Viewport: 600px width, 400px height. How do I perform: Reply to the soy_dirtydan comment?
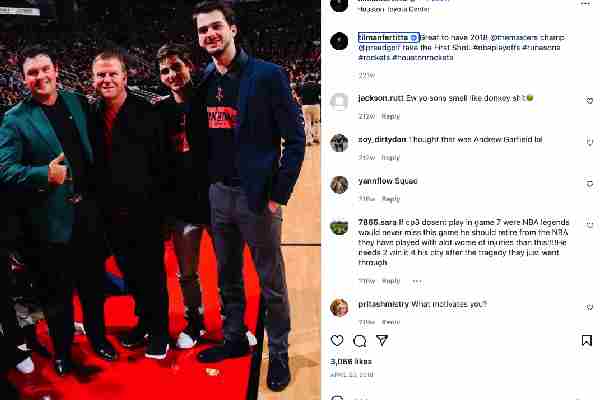click(391, 158)
